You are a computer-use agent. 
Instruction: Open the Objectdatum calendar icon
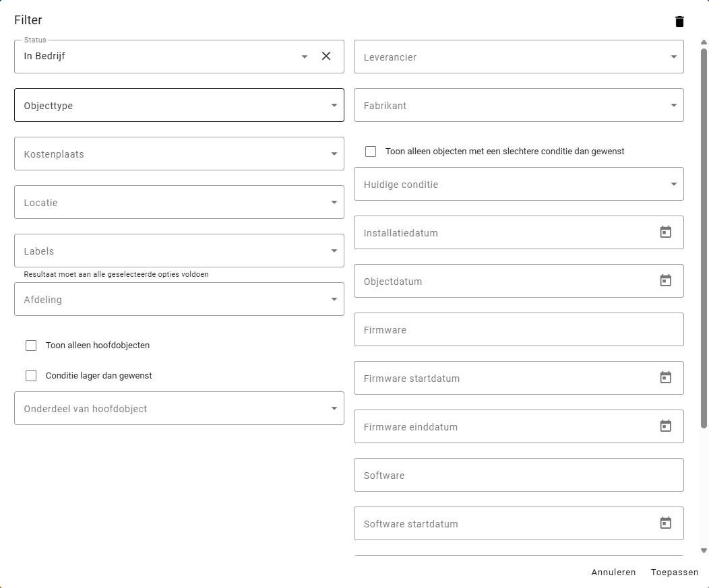(x=665, y=281)
